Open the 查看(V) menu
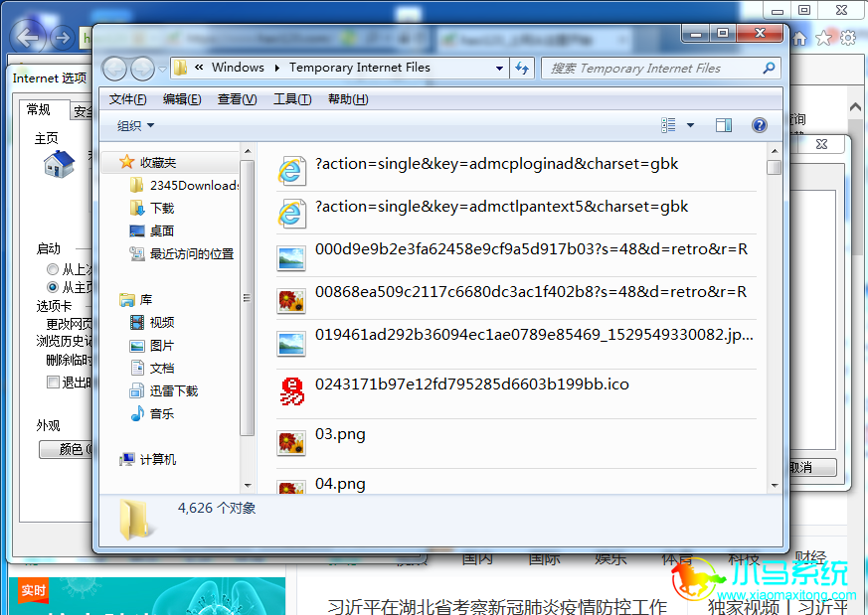 pos(237,99)
